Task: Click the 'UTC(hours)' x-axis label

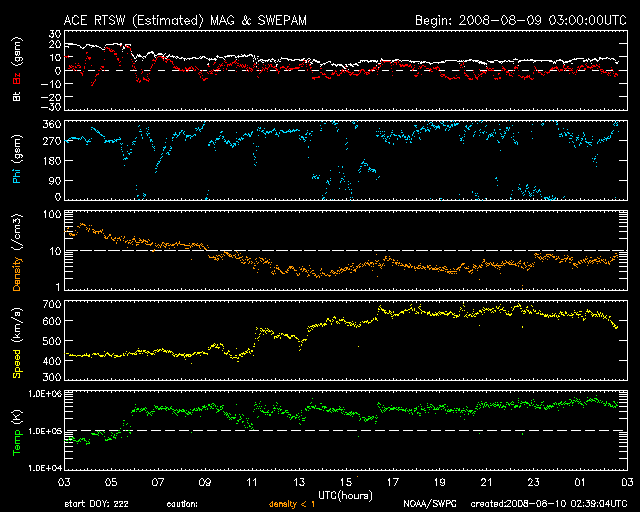Action: (345, 496)
